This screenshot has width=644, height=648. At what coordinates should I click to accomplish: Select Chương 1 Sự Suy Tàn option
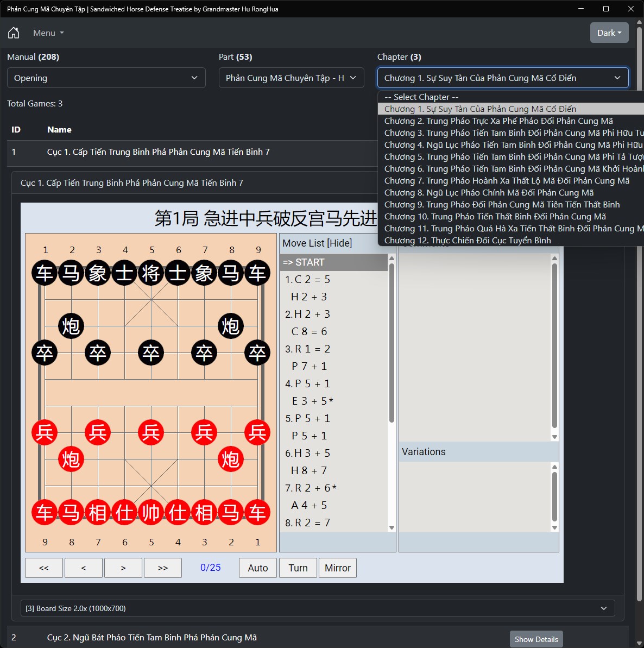(x=510, y=109)
